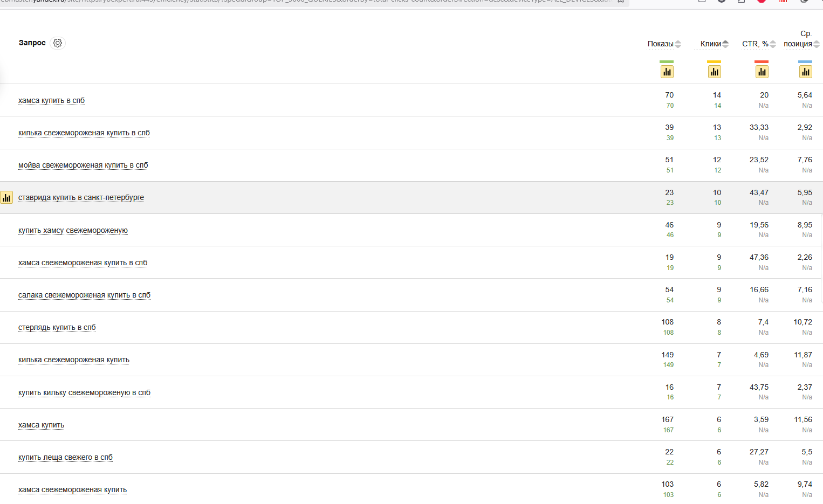Open query "килька свежемороженая купить в спб"
823x504 pixels.
point(84,133)
